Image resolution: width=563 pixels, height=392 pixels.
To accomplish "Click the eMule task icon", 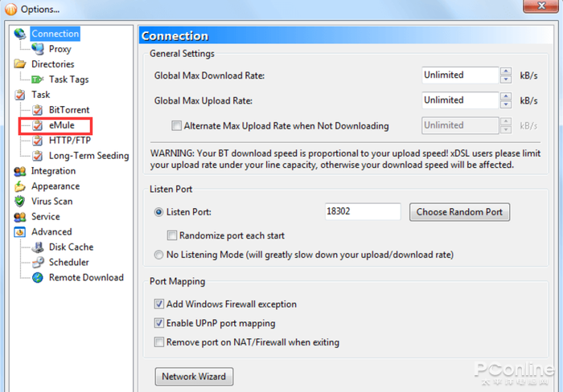I will 37,125.
